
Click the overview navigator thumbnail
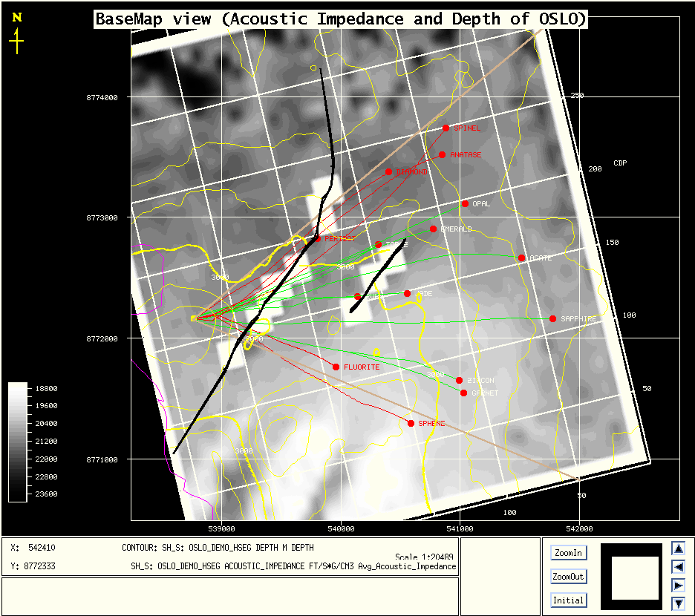(x=630, y=573)
